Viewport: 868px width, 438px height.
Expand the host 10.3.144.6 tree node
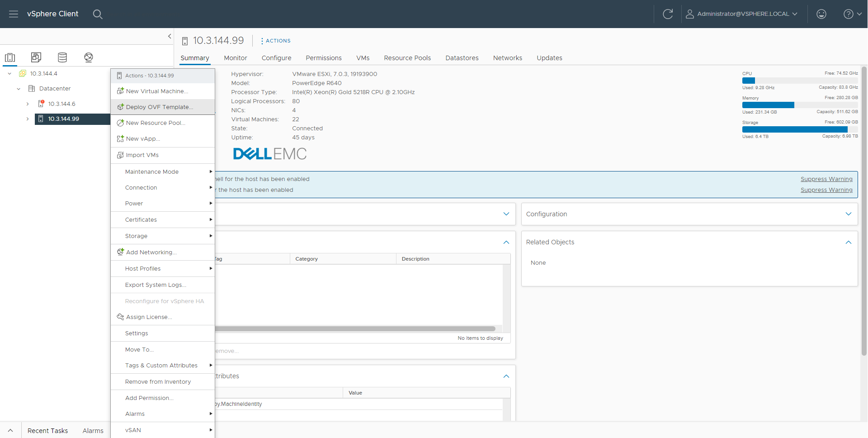pos(27,104)
